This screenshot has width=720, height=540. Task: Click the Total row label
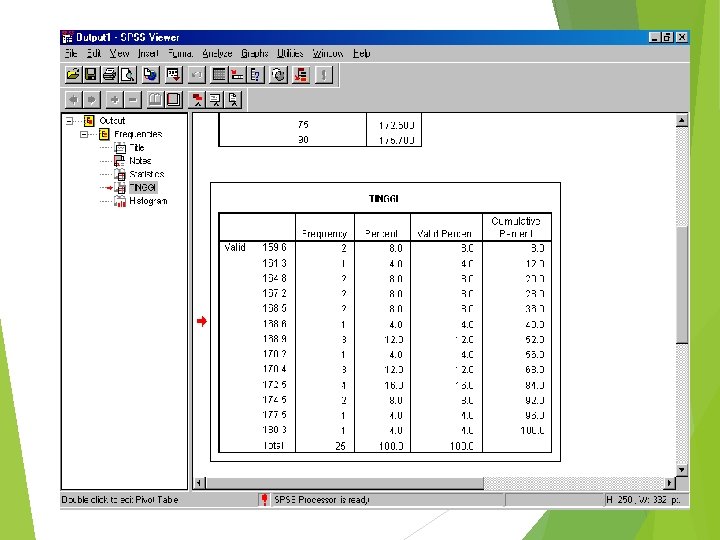pos(273,445)
